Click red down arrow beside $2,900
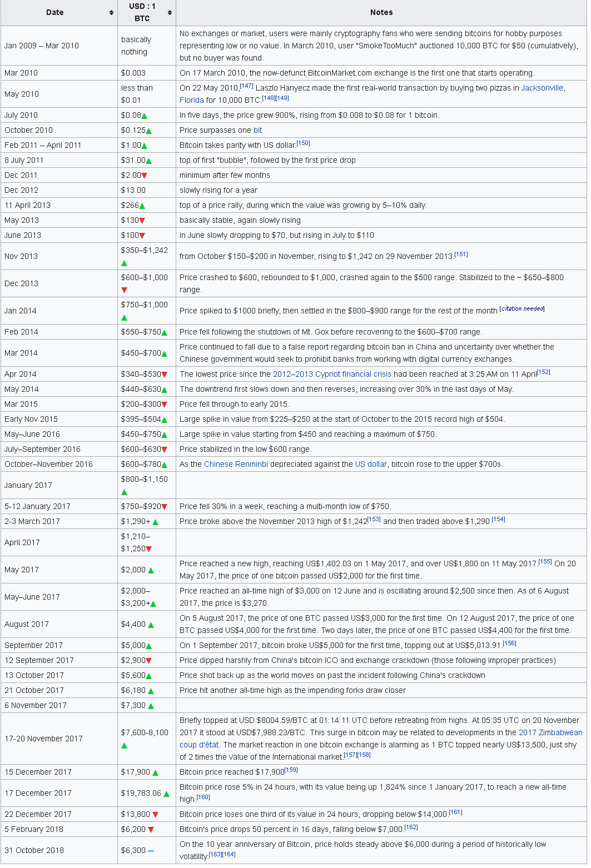 pyautogui.click(x=149, y=661)
